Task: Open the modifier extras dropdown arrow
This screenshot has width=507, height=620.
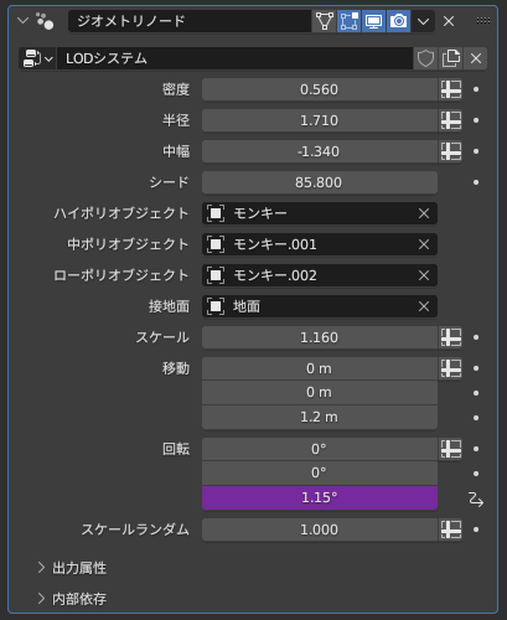Action: coord(423,21)
